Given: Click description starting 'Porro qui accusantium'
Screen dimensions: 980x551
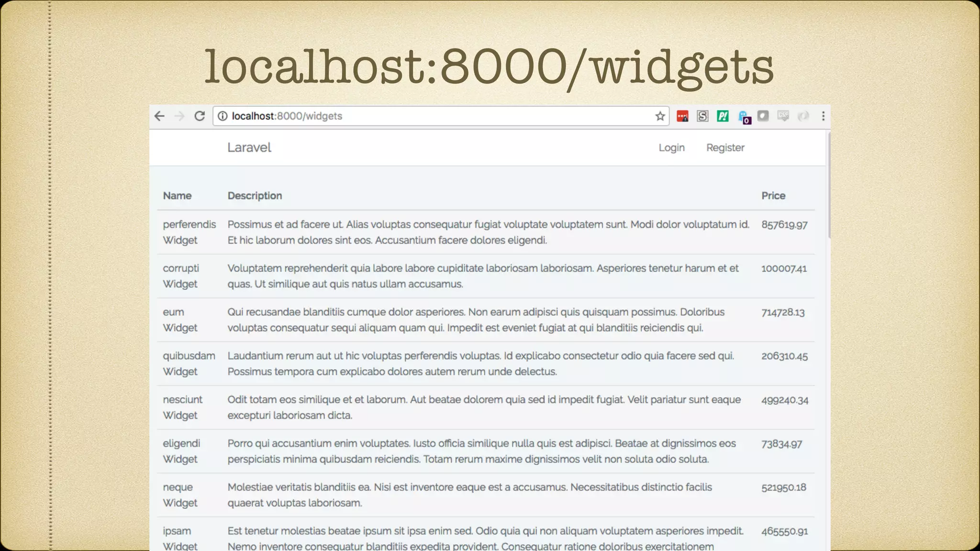Looking at the screenshot, I should pyautogui.click(x=482, y=451).
